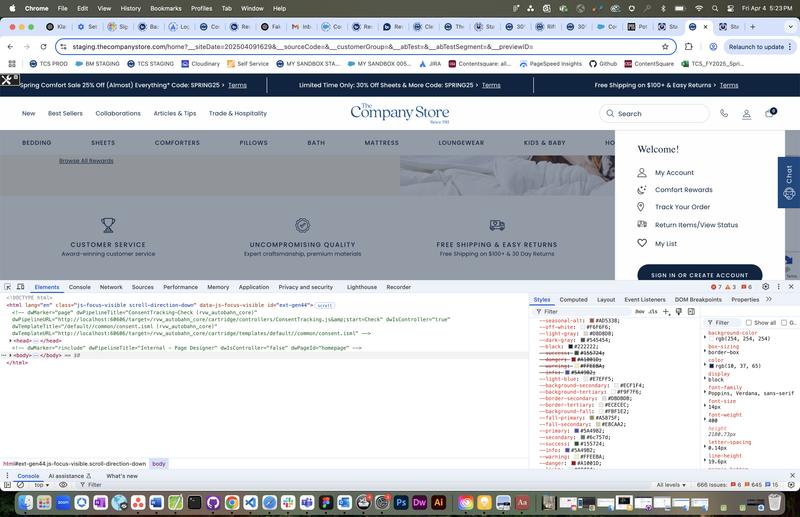Expand the background-color computed property

[x=705, y=337]
